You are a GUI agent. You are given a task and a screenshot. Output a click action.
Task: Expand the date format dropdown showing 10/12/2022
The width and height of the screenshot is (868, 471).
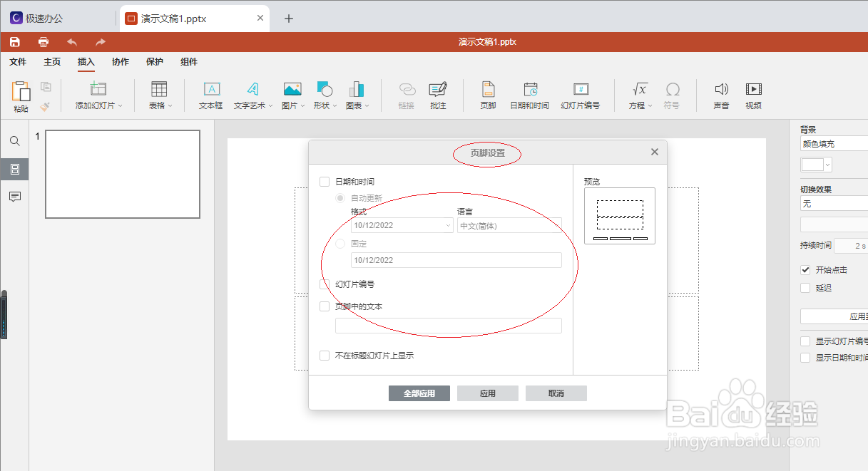click(402, 225)
